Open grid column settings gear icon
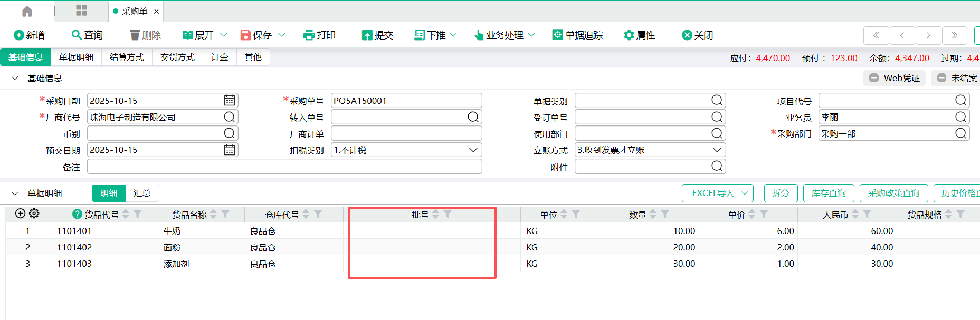 point(34,214)
